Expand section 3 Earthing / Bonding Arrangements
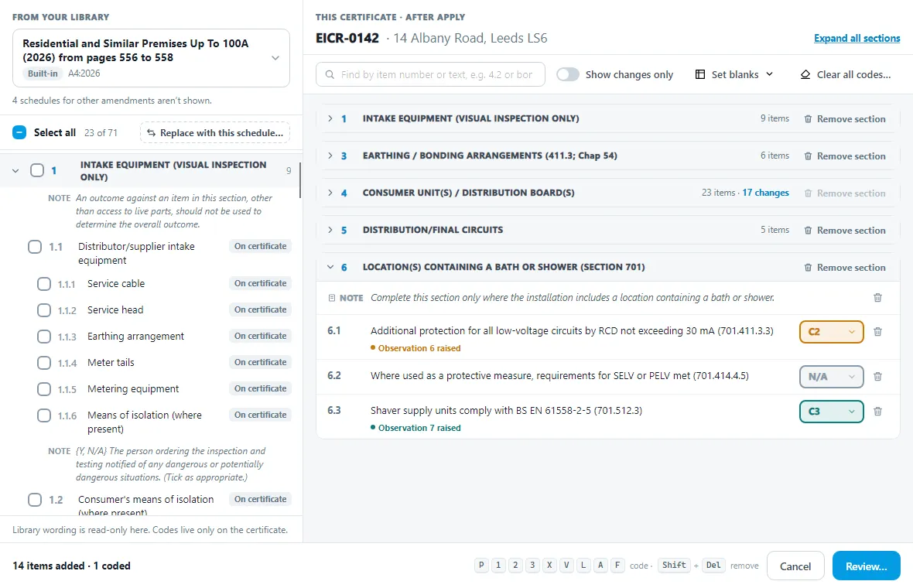This screenshot has height=588, width=913. pyautogui.click(x=330, y=156)
